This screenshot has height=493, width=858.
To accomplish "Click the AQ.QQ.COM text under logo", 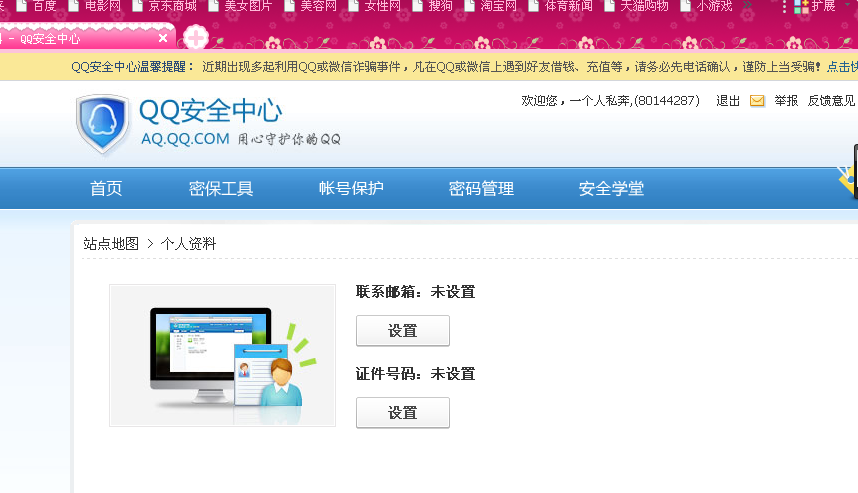I will [185, 139].
